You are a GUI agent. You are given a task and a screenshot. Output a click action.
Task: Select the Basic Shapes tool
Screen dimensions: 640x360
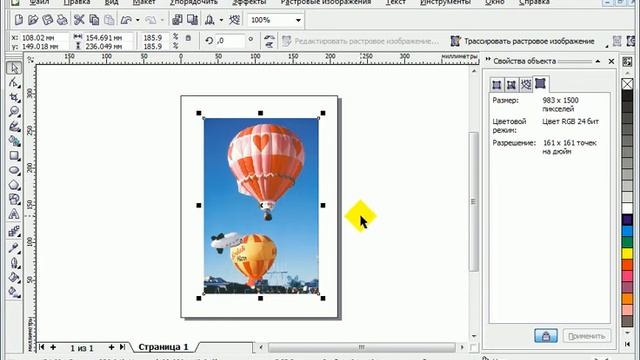coord(14,199)
